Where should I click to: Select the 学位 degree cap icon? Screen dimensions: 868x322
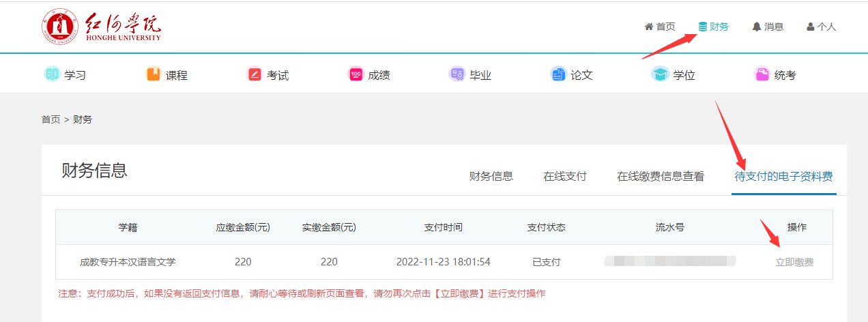[x=660, y=74]
